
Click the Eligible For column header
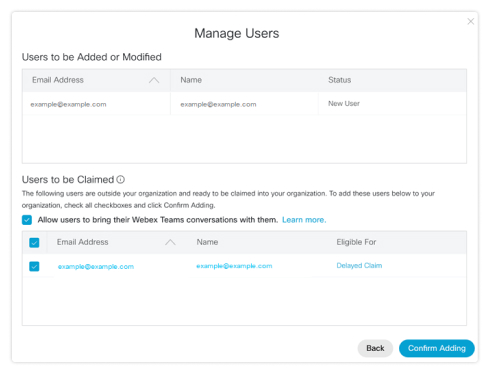tap(356, 242)
